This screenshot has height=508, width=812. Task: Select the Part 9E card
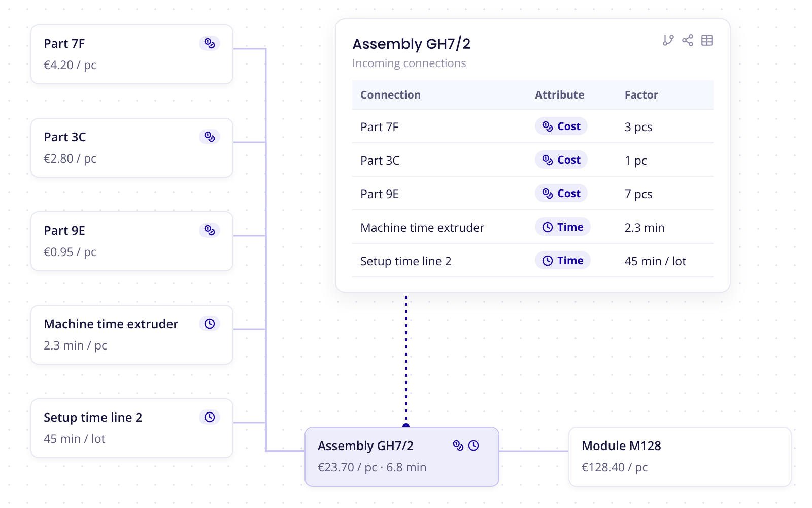click(x=132, y=241)
